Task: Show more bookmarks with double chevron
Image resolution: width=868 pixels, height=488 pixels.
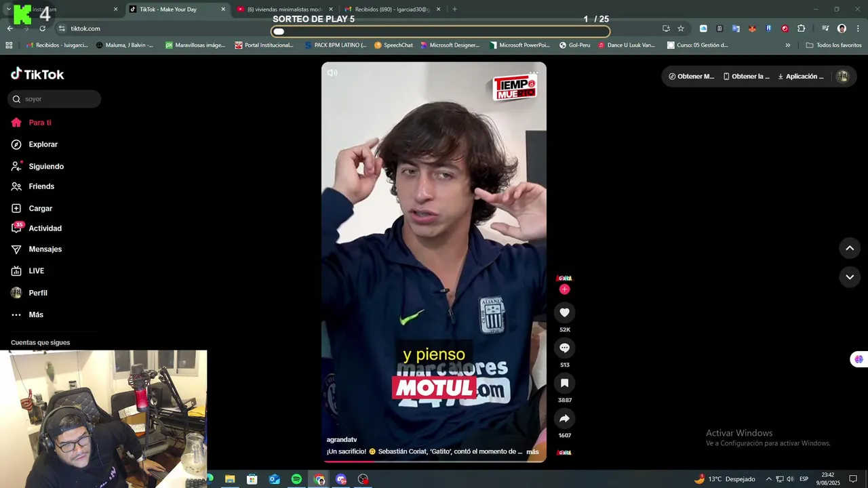Action: (787, 45)
